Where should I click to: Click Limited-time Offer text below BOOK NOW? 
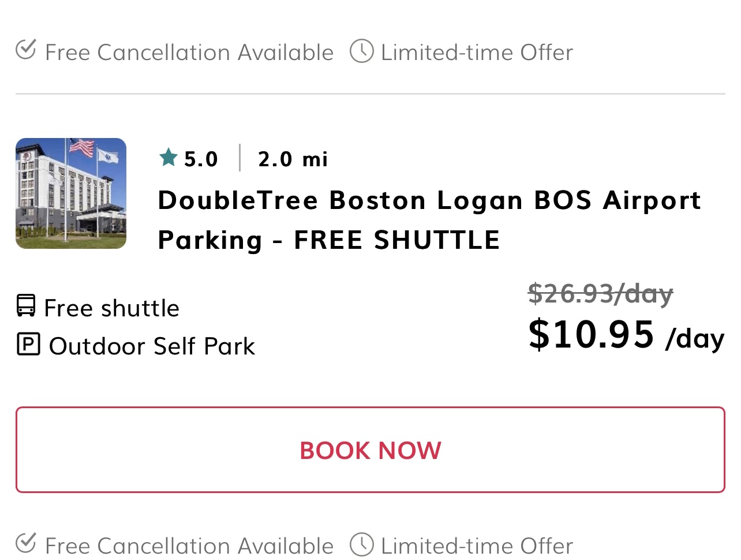point(477,546)
